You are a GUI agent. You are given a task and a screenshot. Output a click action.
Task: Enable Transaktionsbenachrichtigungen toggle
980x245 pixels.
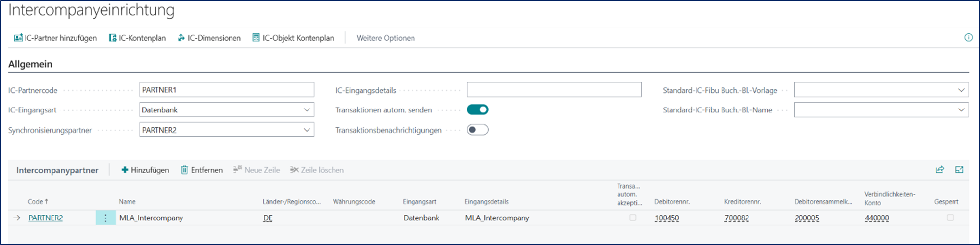pos(477,130)
